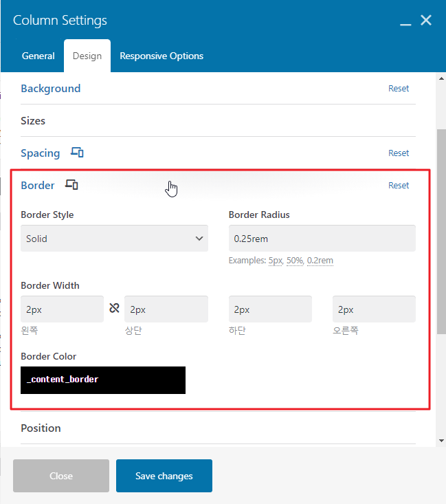Click the vertical scrollbar thumb
The image size is (446, 504).
pyautogui.click(x=441, y=232)
